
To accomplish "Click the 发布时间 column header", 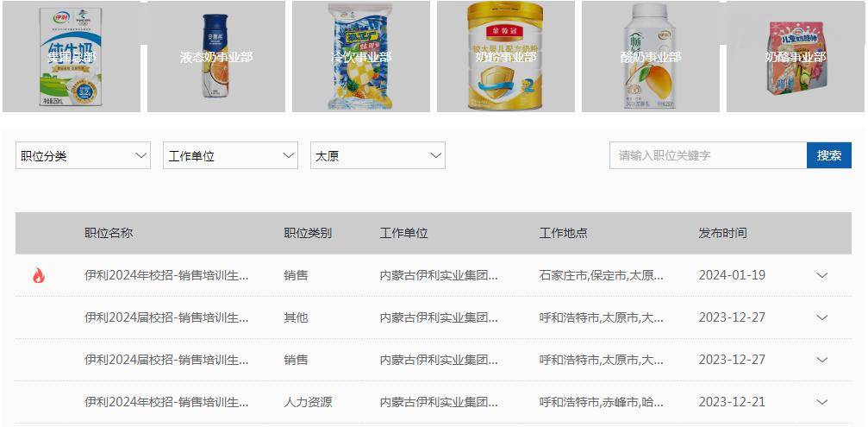I will point(722,233).
